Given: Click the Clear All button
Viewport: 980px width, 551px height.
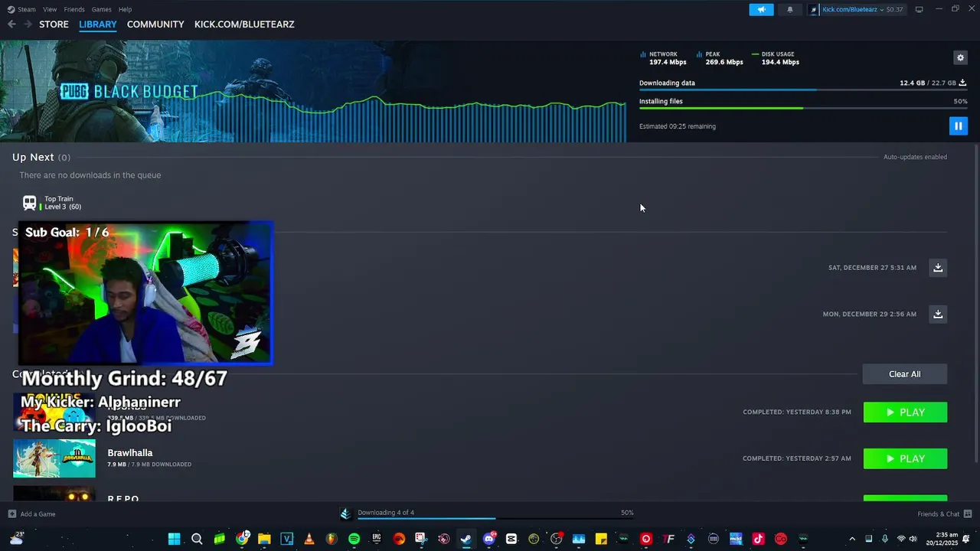Looking at the screenshot, I should (x=904, y=373).
